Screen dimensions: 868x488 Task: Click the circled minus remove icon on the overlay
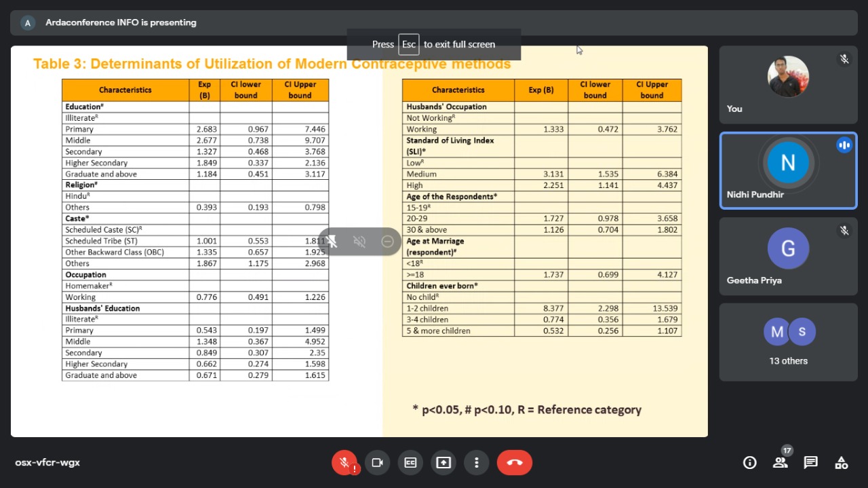(387, 242)
